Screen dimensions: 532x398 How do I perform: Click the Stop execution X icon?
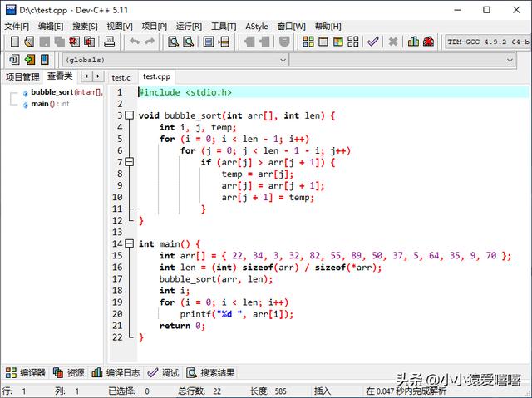click(393, 42)
